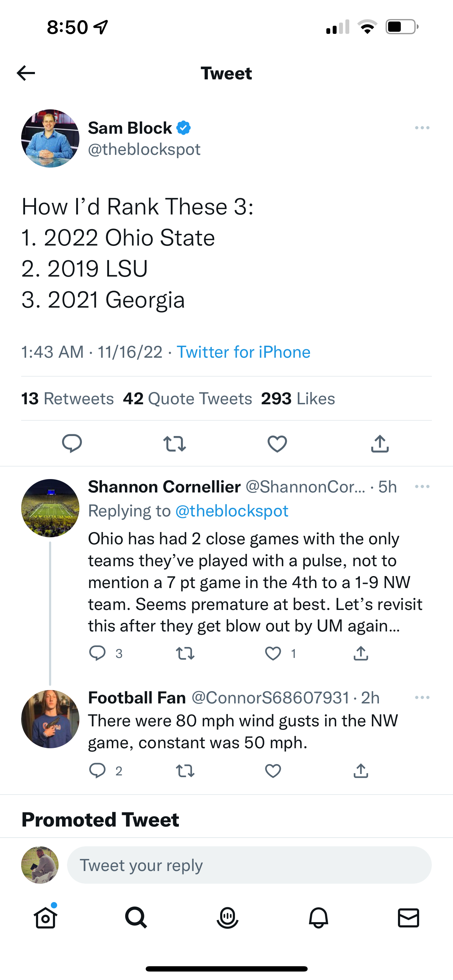Like Football Fan's wind gusts reply
This screenshot has height=980, width=453.
[273, 771]
